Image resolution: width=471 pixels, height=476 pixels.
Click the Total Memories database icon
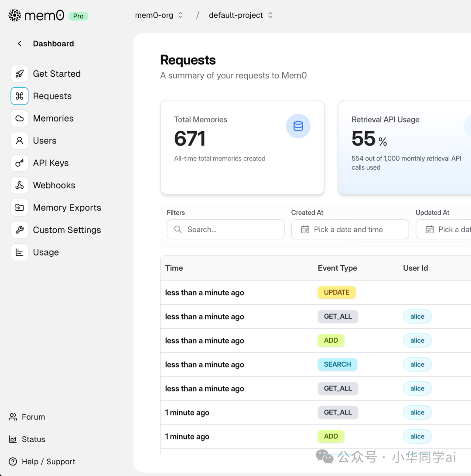(298, 126)
